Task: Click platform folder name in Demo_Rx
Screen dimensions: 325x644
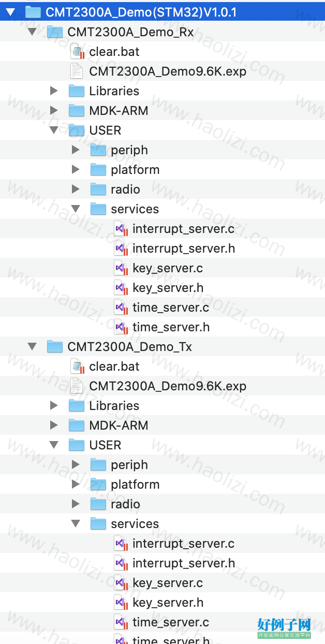Action: click(x=135, y=170)
